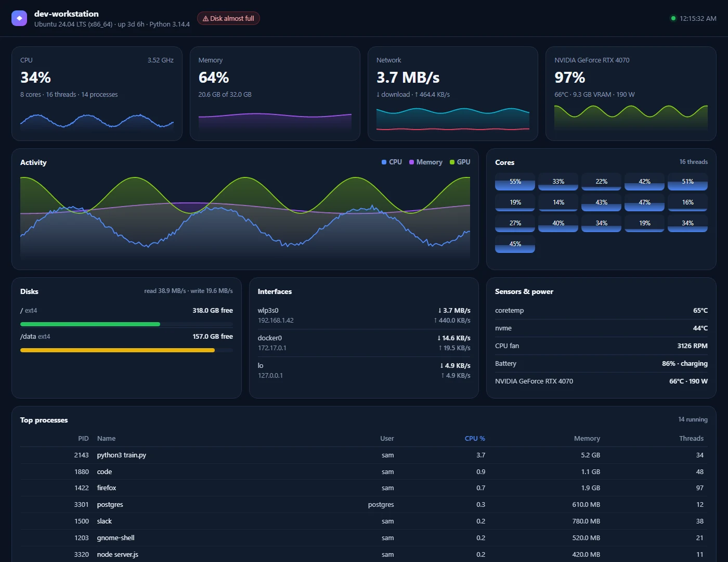Open the Network 3.7 MB/s card
728x562 pixels.
(453, 94)
